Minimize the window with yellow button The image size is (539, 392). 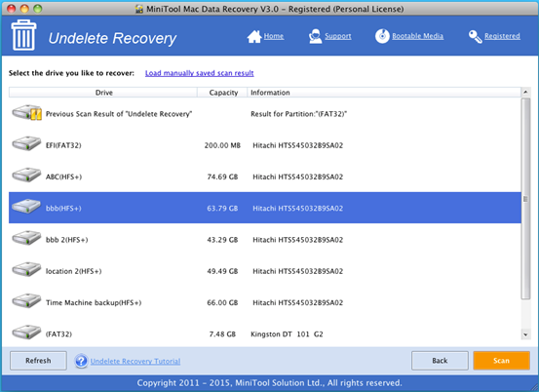click(24, 9)
